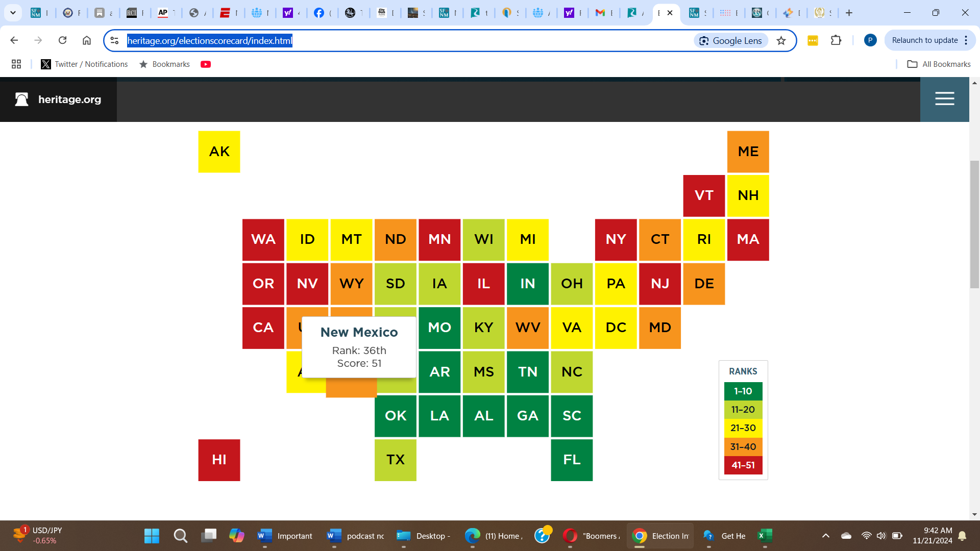
Task: Open Word 'Important' document in taskbar
Action: 285,536
